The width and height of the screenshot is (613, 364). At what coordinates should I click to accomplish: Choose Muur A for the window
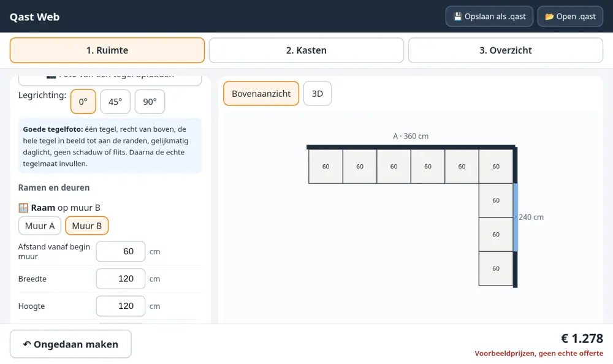[x=40, y=226]
